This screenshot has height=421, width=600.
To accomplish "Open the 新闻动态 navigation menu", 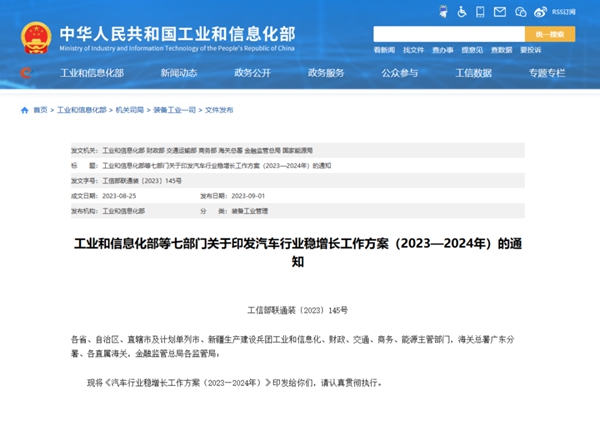I will coord(178,73).
